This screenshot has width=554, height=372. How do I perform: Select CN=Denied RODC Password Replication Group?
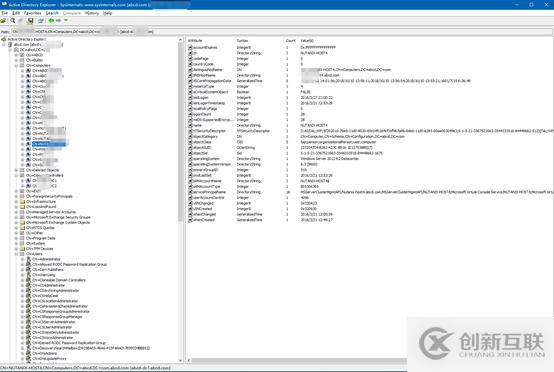click(x=69, y=343)
